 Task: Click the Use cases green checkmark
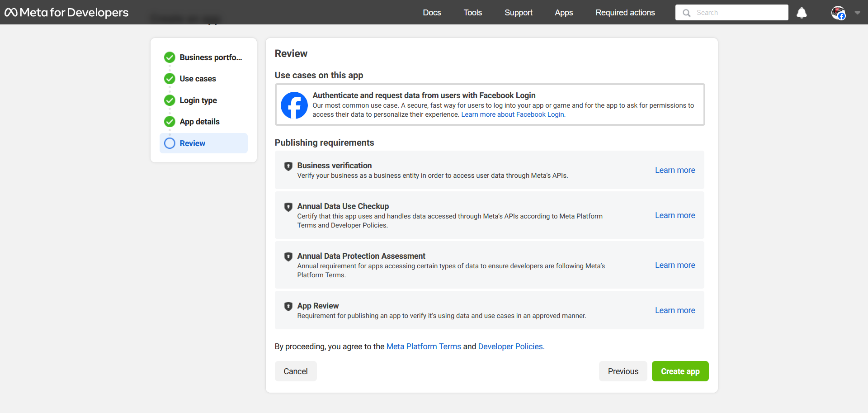point(170,79)
